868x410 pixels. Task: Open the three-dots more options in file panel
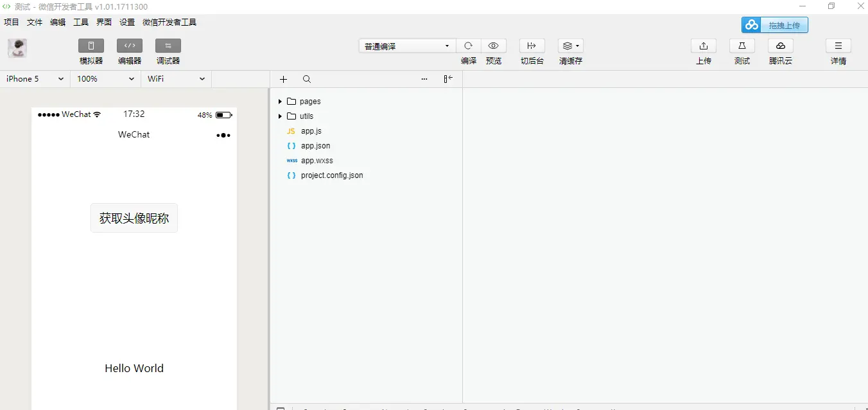(424, 79)
